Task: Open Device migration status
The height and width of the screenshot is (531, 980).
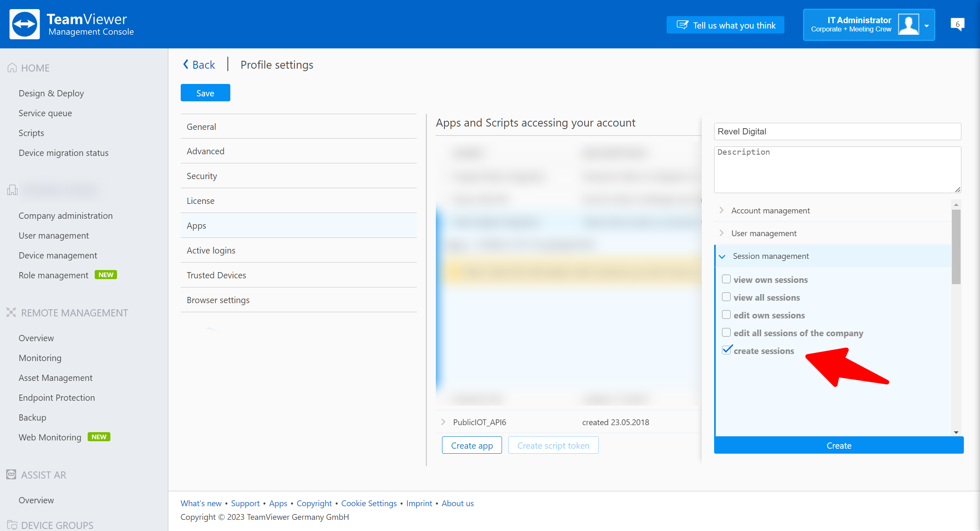Action: [63, 153]
